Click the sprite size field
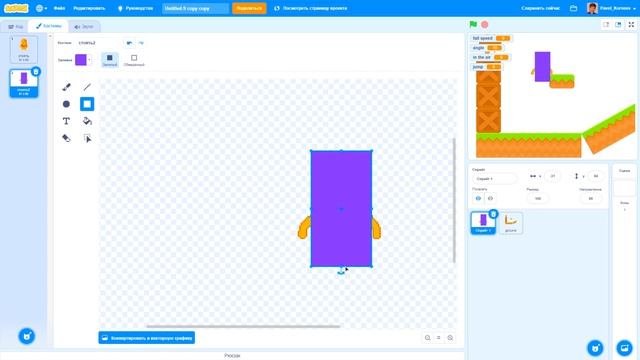The image size is (640, 360). coord(538,198)
